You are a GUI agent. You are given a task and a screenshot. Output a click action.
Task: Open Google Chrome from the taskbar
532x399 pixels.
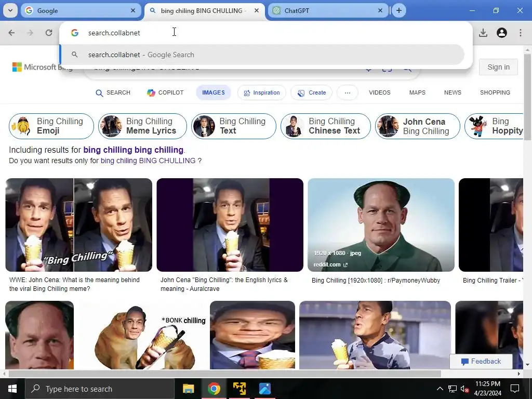coord(214,389)
